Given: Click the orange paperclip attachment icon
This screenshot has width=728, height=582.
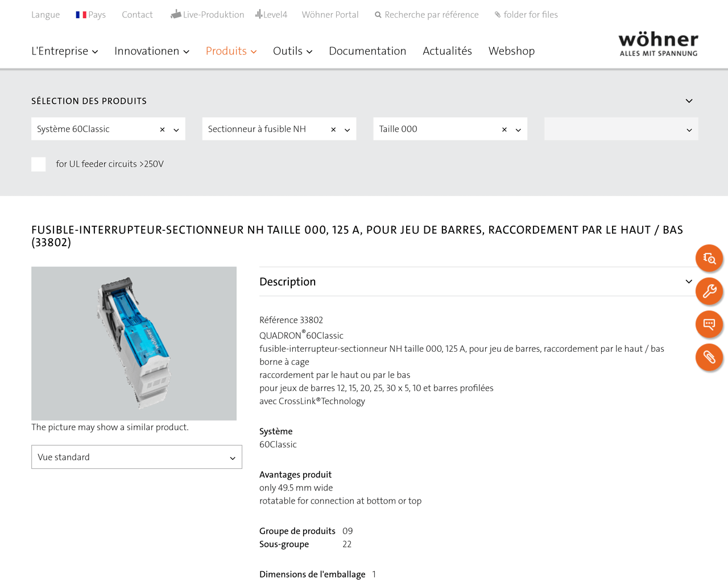Looking at the screenshot, I should pyautogui.click(x=709, y=357).
